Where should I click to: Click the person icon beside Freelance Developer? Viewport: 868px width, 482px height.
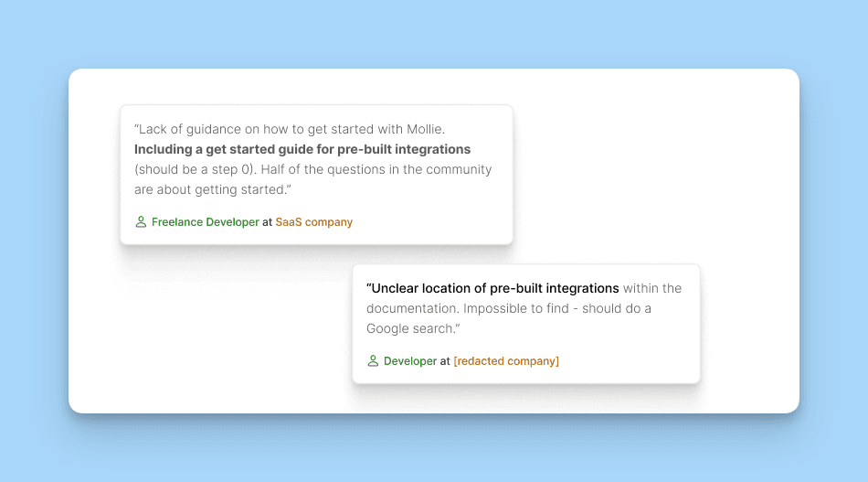pyautogui.click(x=141, y=222)
